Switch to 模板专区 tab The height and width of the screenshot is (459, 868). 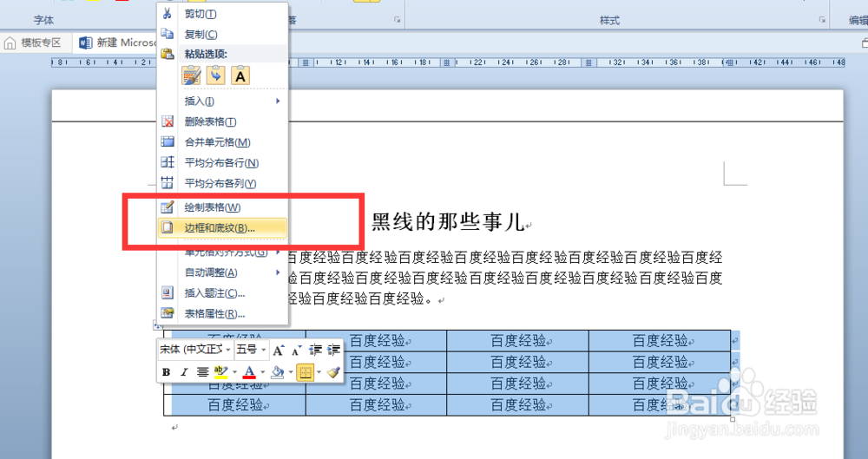(37, 43)
